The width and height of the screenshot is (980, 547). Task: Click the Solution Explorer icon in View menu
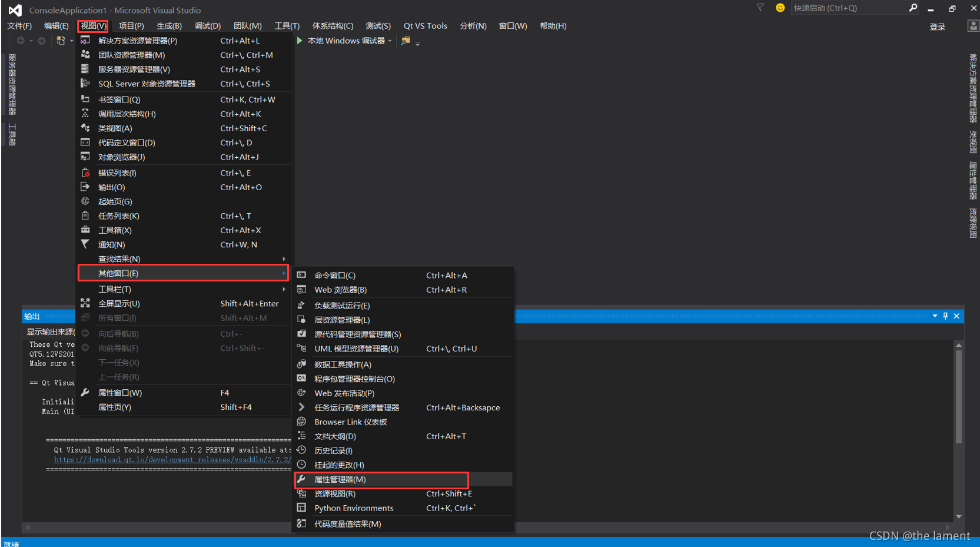tap(85, 41)
